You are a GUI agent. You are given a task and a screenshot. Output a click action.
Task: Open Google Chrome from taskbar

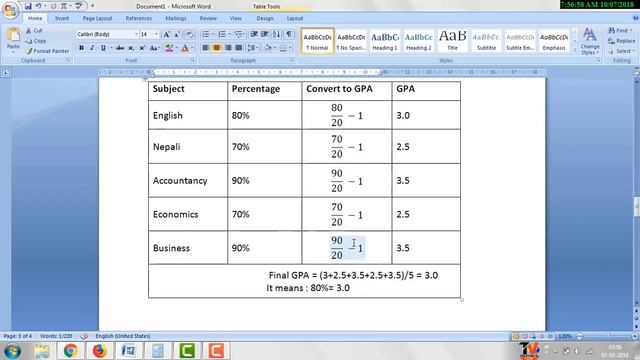pos(70,351)
